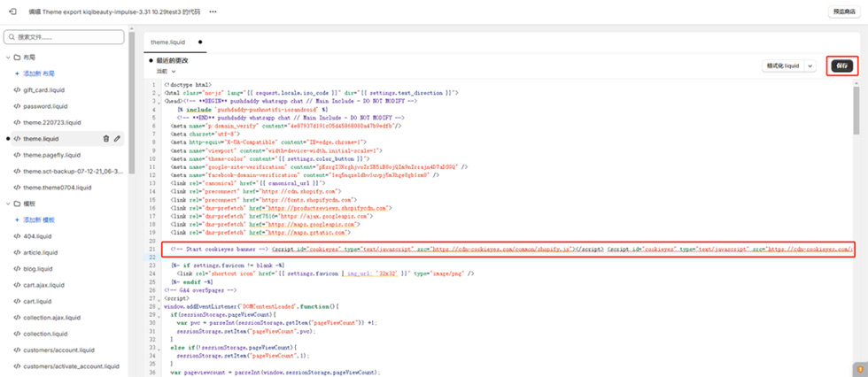This screenshot has width=868, height=377.
Task: Click the folder icon of 布局 section
Action: (17, 58)
